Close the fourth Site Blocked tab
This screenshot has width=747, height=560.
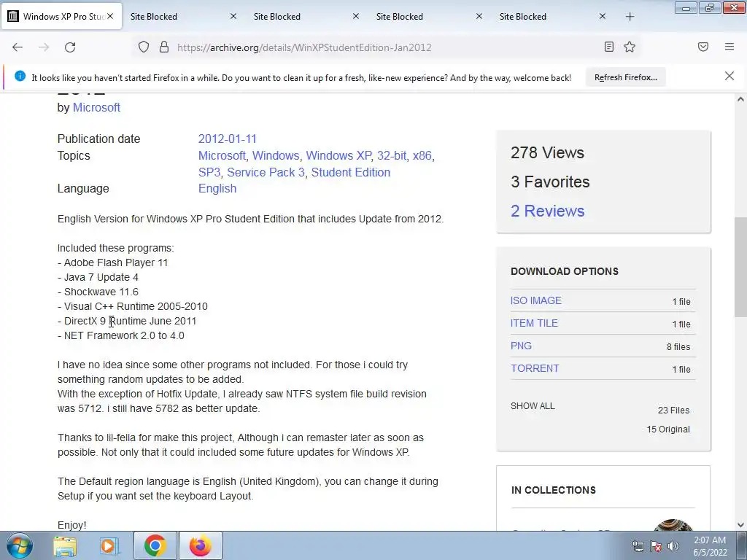(602, 16)
